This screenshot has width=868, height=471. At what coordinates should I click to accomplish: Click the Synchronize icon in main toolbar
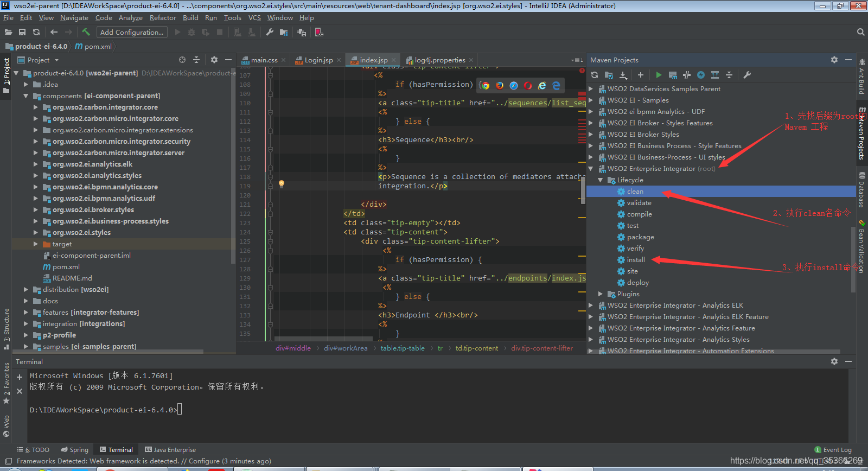pyautogui.click(x=36, y=33)
